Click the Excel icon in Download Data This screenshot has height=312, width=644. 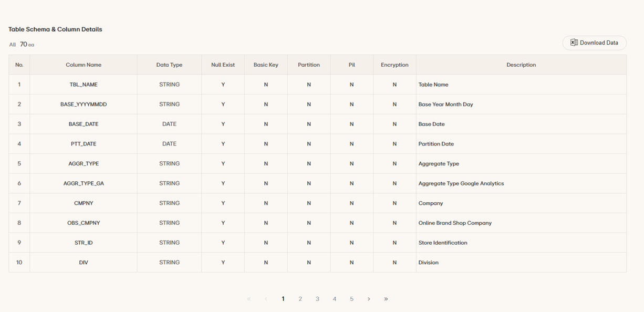tap(574, 43)
